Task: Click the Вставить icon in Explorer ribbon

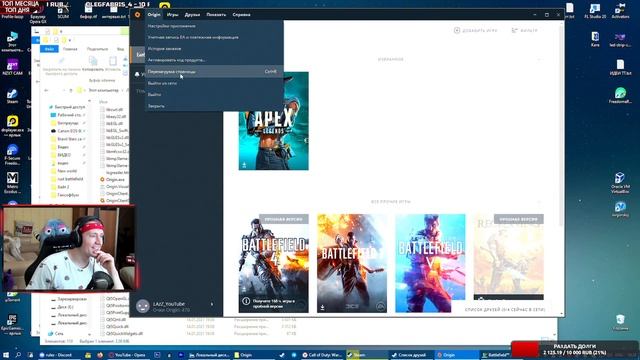Action: [113, 62]
